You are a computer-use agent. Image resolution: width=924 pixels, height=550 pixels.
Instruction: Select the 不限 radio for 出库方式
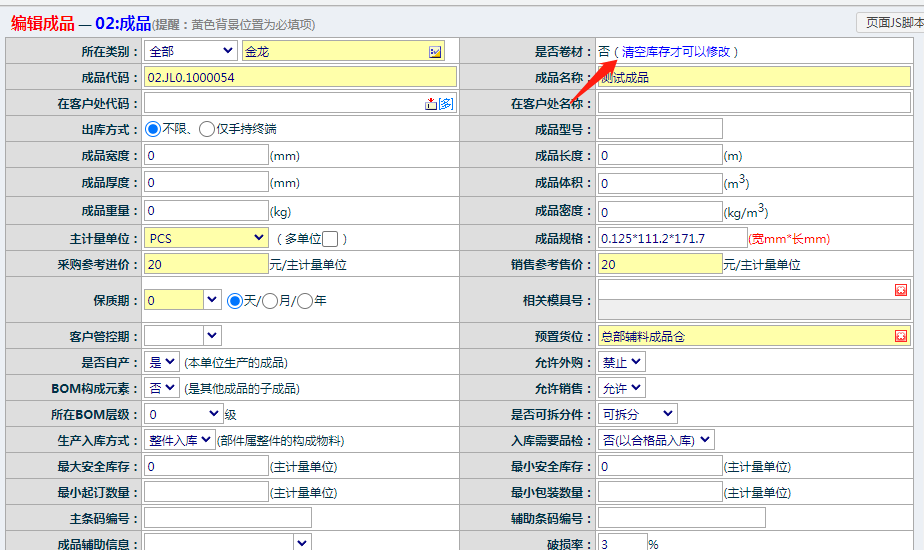point(153,129)
